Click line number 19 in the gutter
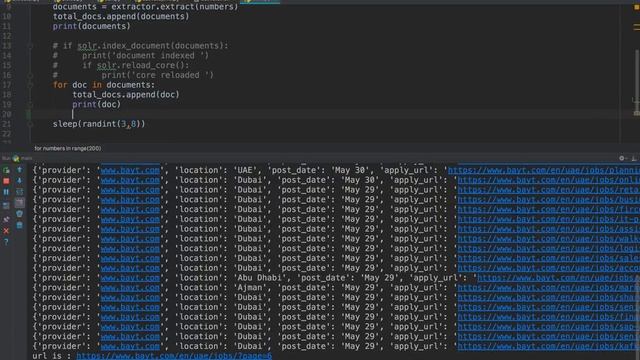This screenshot has width=640, height=360. point(7,104)
